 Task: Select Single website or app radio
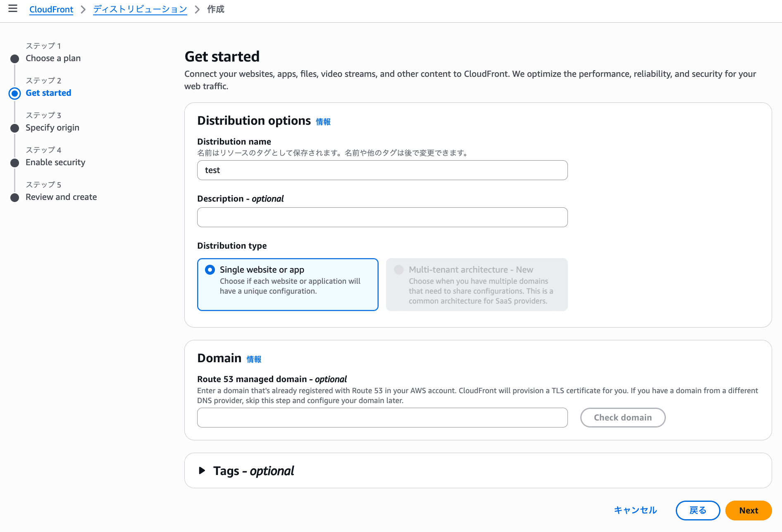point(210,270)
